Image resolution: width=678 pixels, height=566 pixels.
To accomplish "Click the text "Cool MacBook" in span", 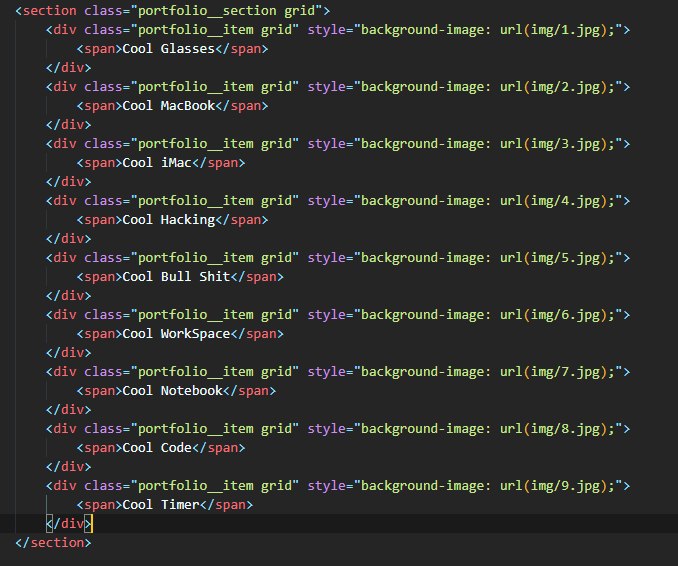I will tap(169, 106).
